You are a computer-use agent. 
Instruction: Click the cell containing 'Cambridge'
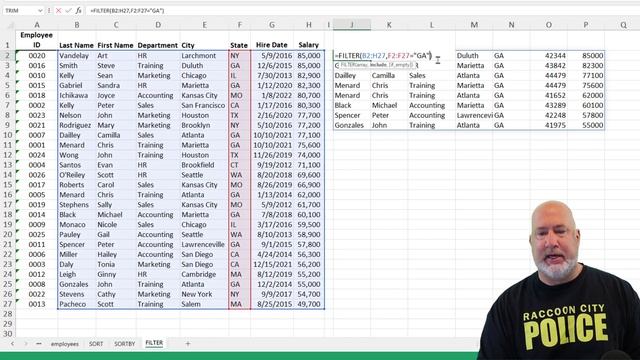[203, 274]
